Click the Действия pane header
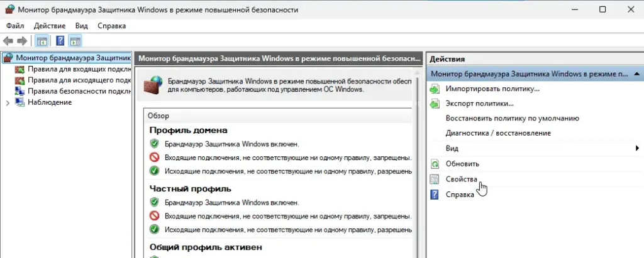Image resolution: width=644 pixels, height=258 pixels. (535, 59)
